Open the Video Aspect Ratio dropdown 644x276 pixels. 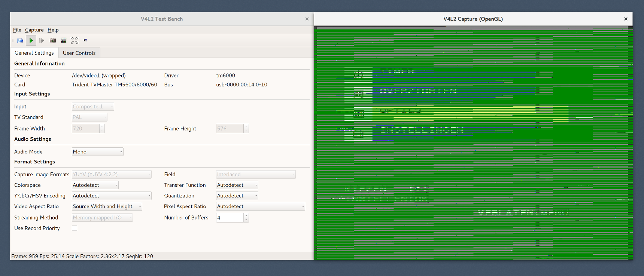click(107, 206)
